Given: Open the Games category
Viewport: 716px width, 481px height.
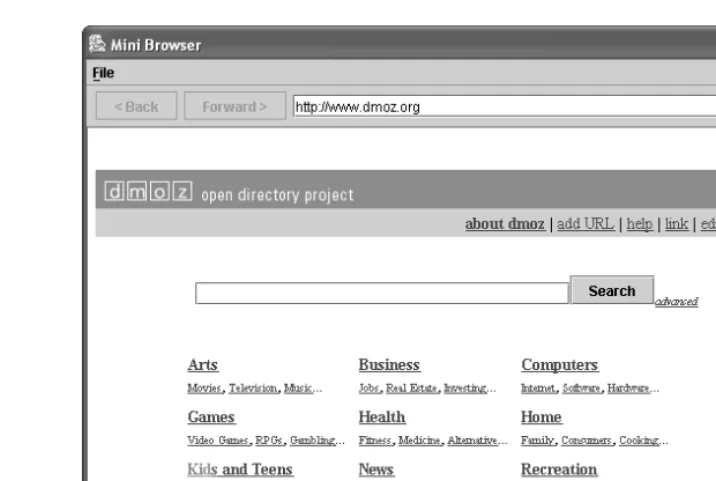Looking at the screenshot, I should 211,417.
